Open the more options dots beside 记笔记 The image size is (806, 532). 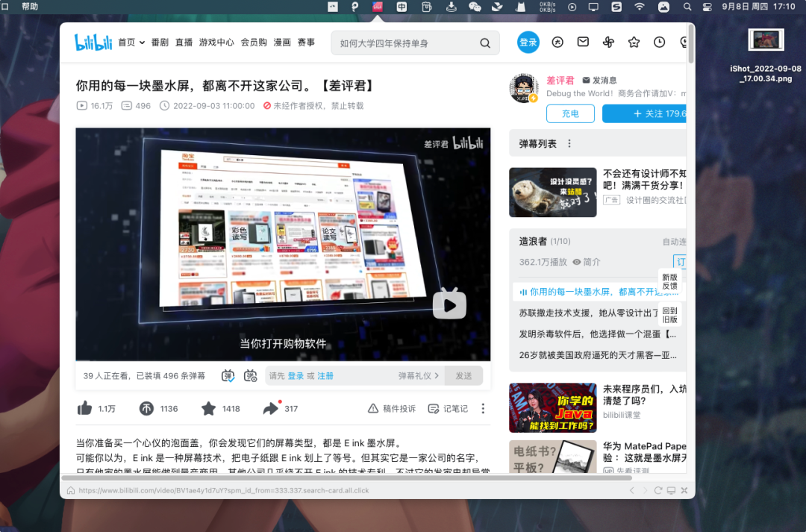483,409
